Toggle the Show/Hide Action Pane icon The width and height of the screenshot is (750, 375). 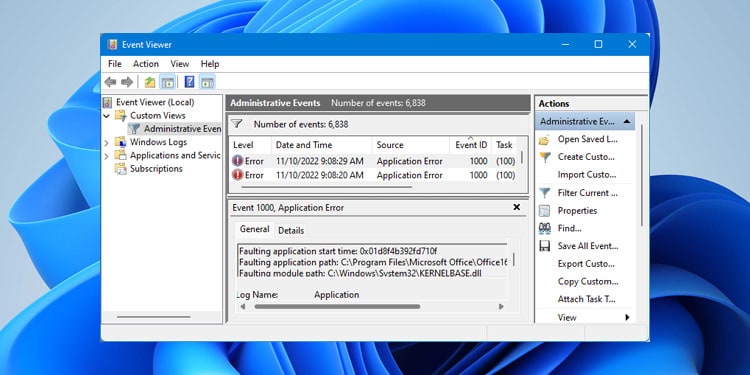click(207, 82)
